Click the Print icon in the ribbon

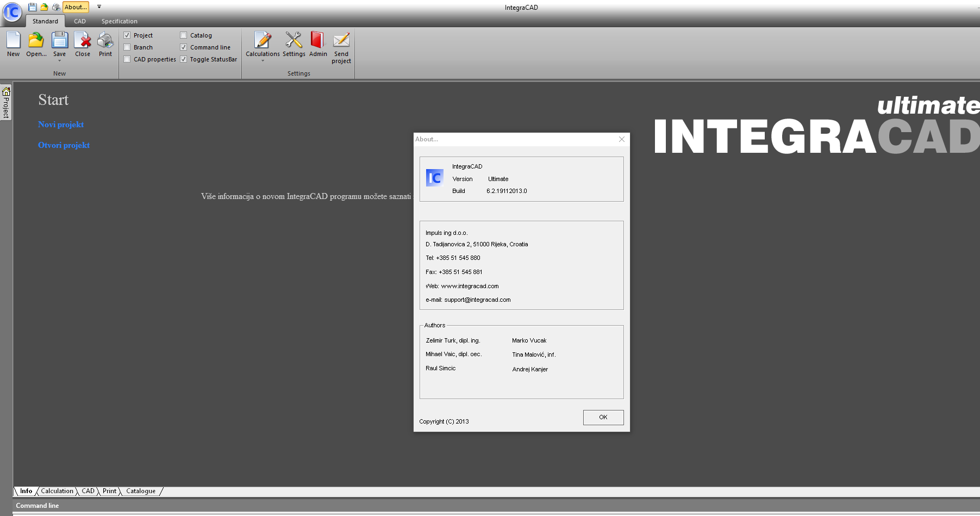105,41
